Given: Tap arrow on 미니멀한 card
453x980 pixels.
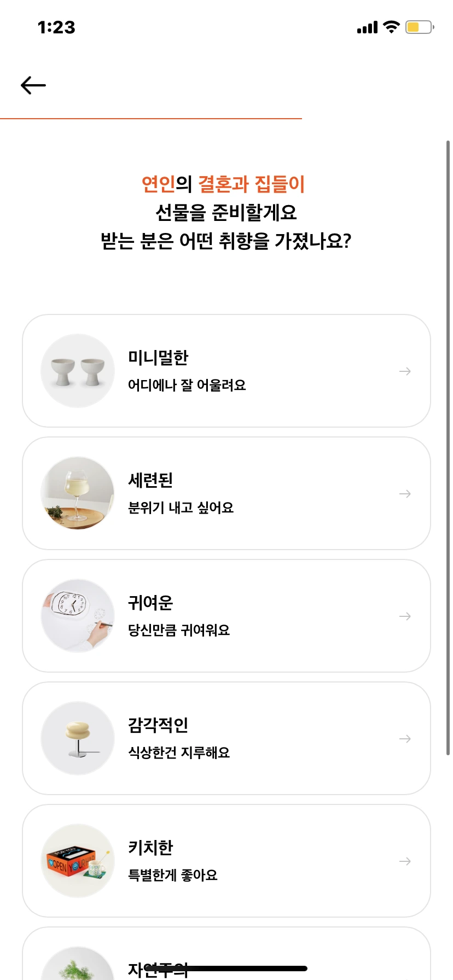Looking at the screenshot, I should pos(405,371).
